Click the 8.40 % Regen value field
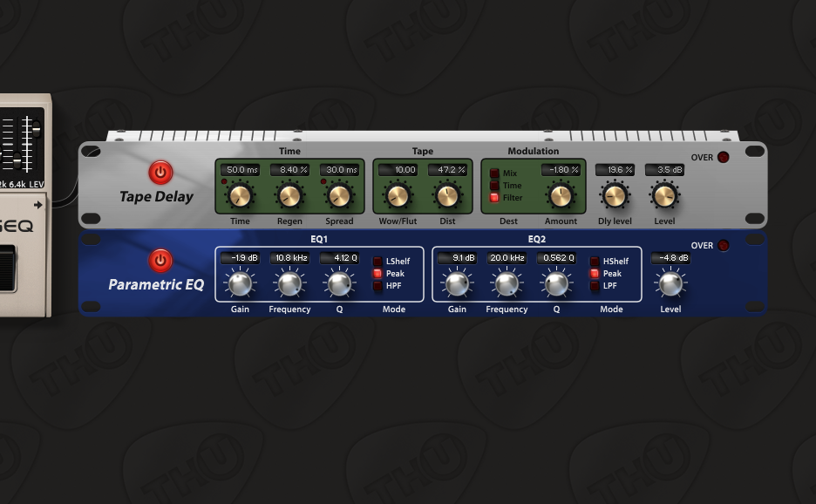This screenshot has width=816, height=504. (x=289, y=170)
